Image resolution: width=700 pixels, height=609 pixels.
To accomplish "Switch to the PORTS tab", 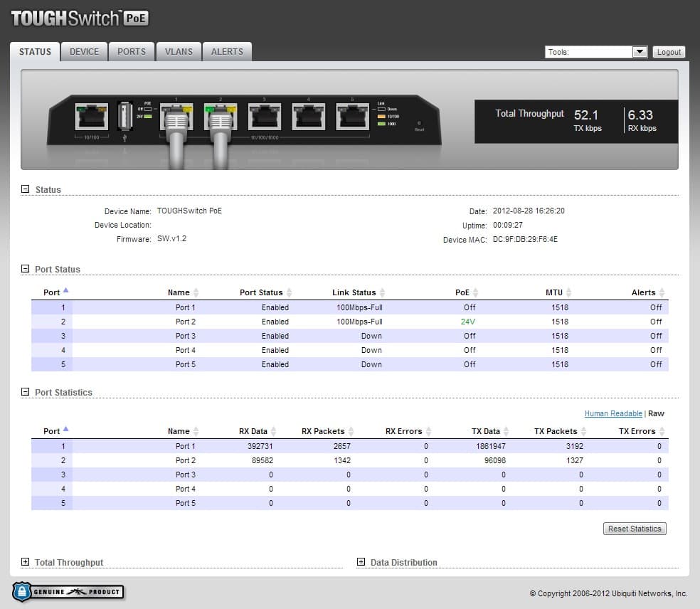I will tap(132, 52).
